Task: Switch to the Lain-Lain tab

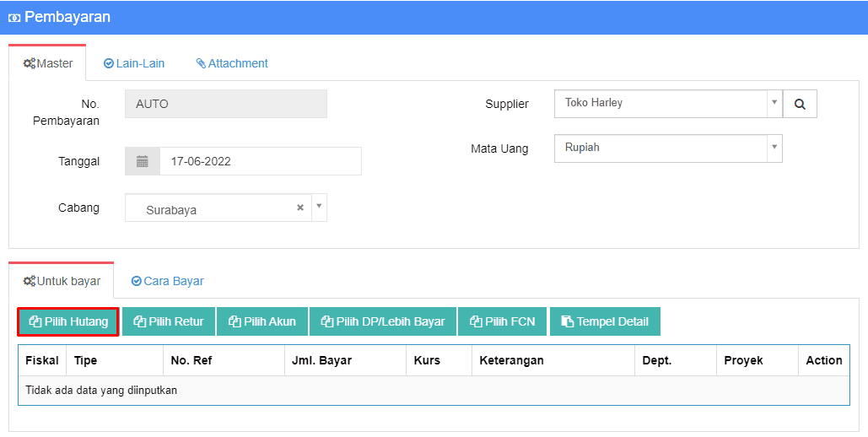Action: (x=134, y=63)
